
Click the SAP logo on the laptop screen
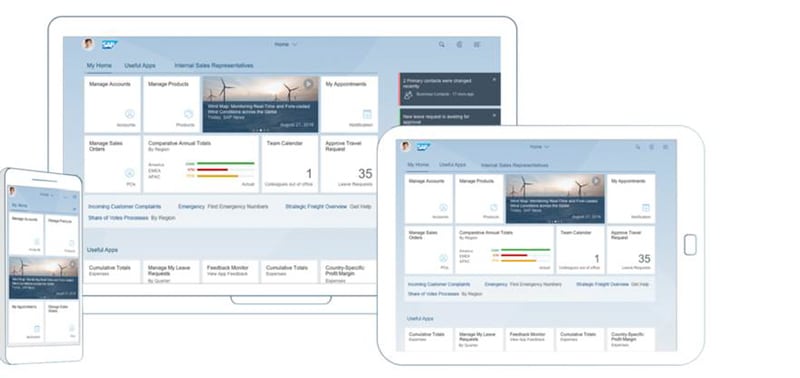click(110, 44)
